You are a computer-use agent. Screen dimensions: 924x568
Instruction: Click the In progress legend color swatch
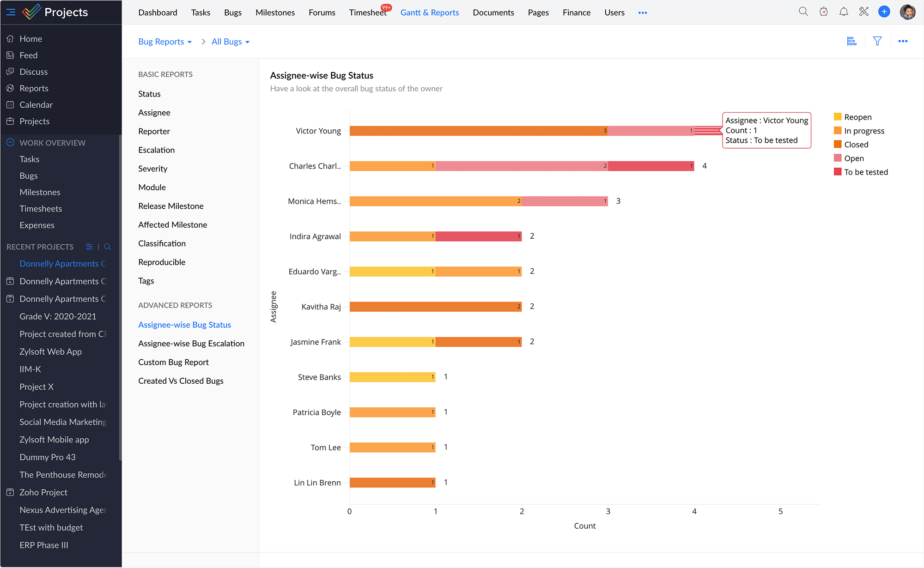pos(838,131)
